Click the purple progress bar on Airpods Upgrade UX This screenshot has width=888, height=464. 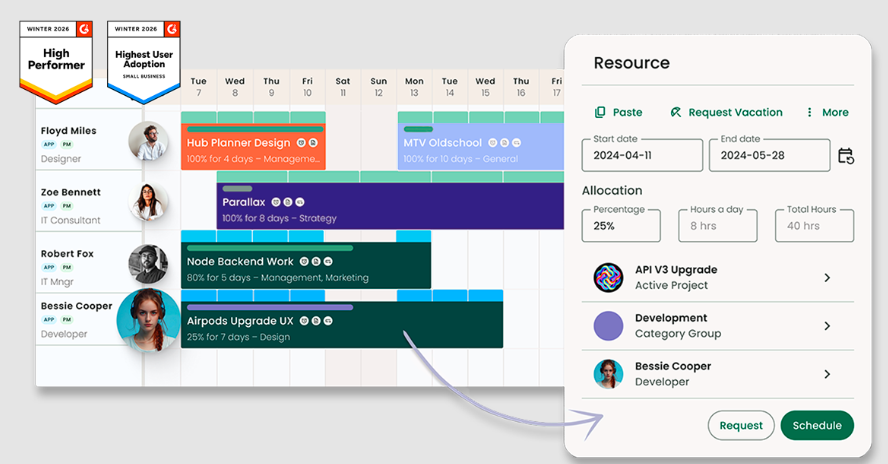point(270,308)
